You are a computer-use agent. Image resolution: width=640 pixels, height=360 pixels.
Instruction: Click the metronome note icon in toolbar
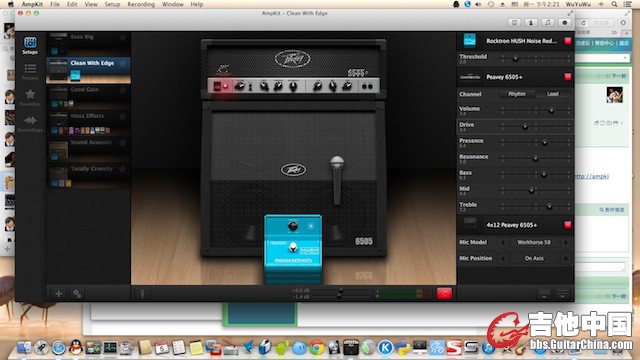coord(548,23)
